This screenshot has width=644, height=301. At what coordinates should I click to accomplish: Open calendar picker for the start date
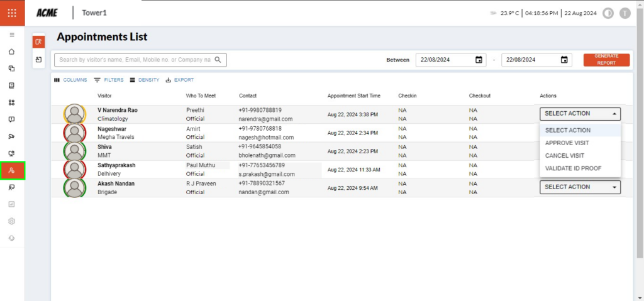479,60
